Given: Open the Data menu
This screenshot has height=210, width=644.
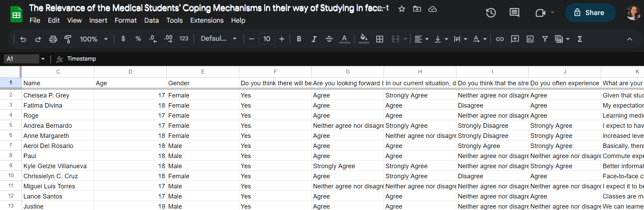Looking at the screenshot, I should 151,21.
